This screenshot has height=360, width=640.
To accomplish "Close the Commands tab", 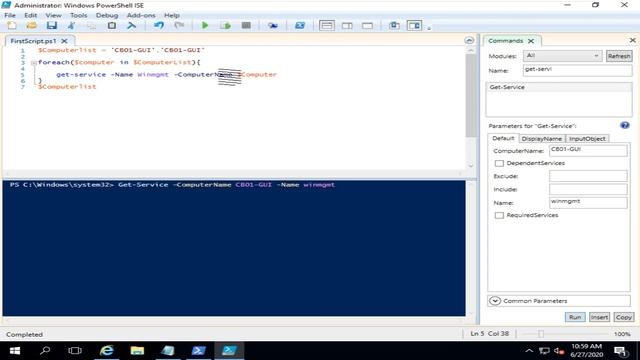I will (531, 41).
